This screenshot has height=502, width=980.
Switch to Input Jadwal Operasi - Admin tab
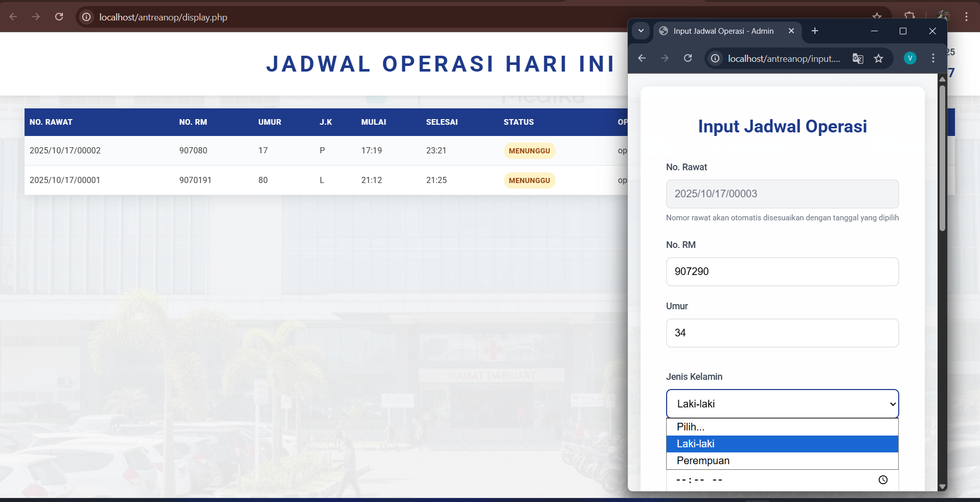[x=723, y=31]
